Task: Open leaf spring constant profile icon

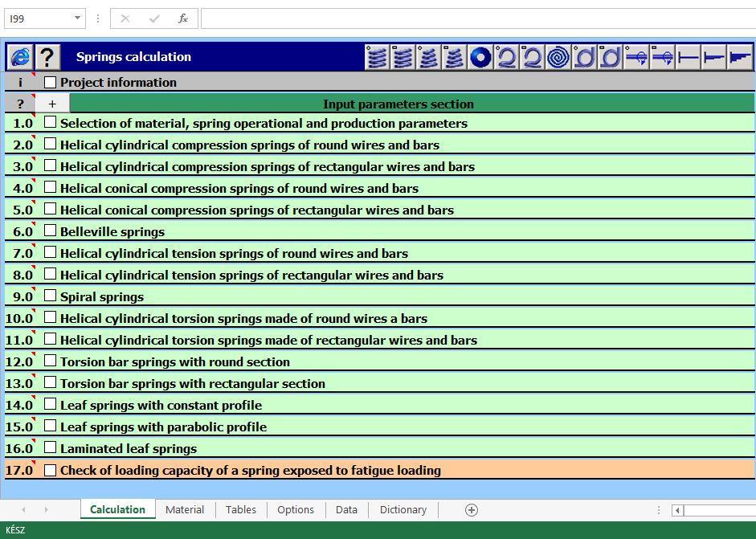Action: (688, 57)
